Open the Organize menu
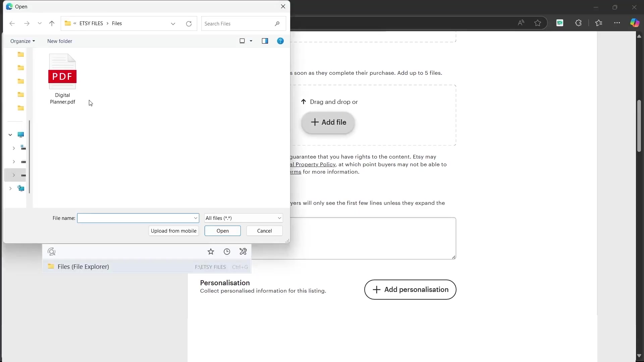This screenshot has width=644, height=362. tap(22, 41)
